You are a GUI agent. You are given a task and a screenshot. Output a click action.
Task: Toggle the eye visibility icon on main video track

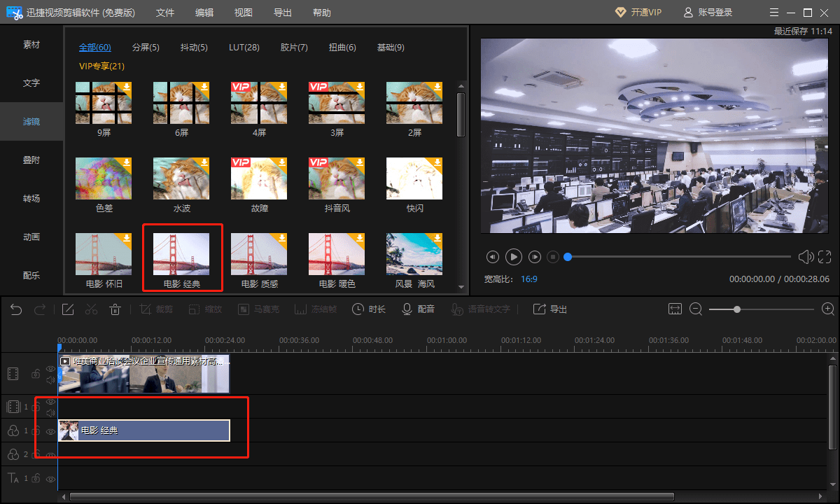(50, 368)
